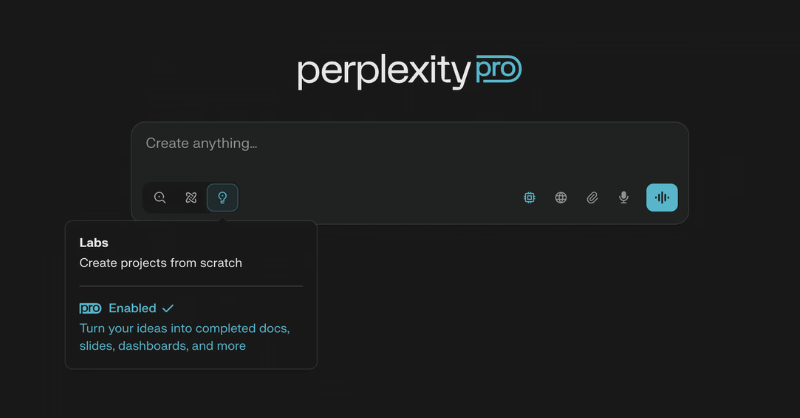The image size is (800, 418).
Task: Click the pro badge in Labs popup
Action: click(90, 308)
